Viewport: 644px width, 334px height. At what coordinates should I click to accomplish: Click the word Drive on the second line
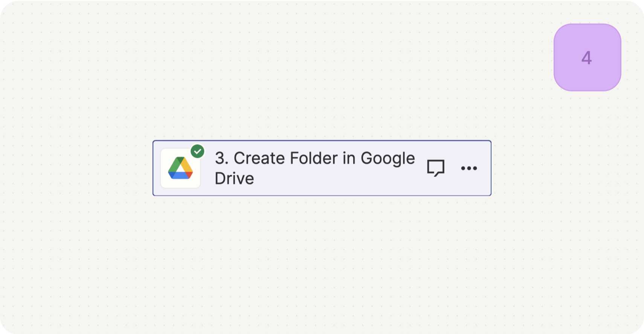(x=234, y=178)
